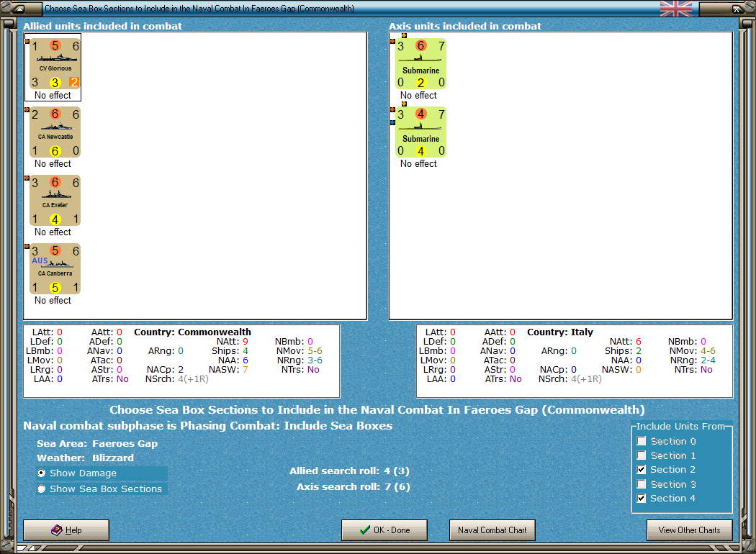Click 'Allied search roll: 4 (3)' text
The image size is (756, 554).
[349, 471]
